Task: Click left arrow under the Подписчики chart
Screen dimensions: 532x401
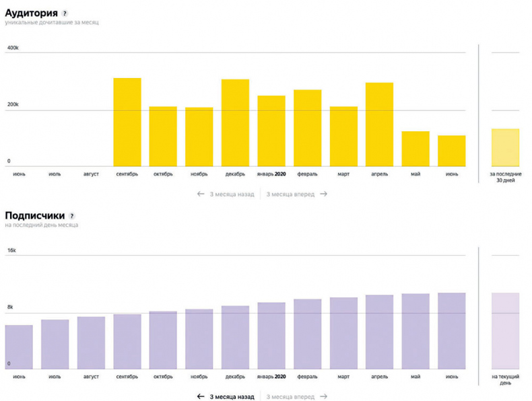Action: (200, 396)
